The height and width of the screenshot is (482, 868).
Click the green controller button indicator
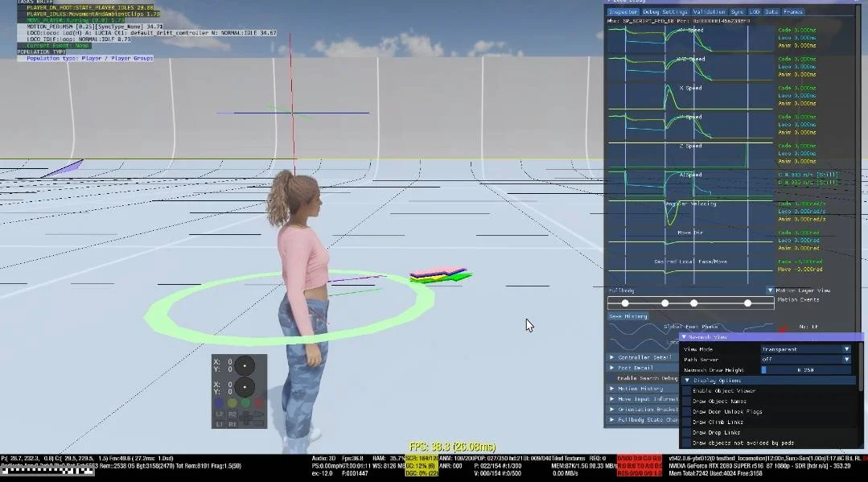click(246, 403)
